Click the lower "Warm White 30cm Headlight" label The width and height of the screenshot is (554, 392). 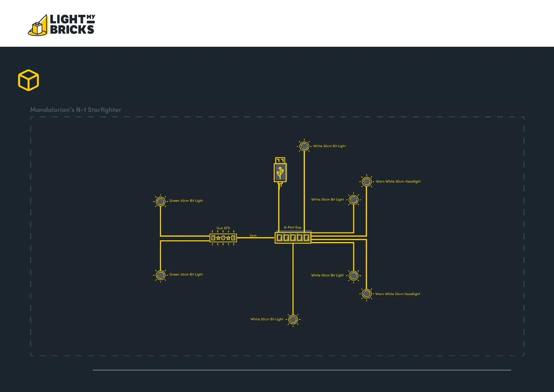398,294
